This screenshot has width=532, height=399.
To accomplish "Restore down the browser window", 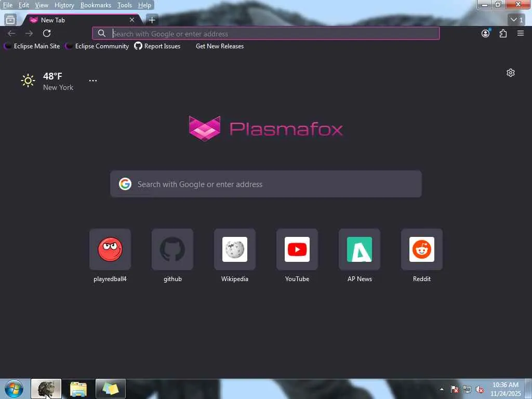I will point(498,4).
